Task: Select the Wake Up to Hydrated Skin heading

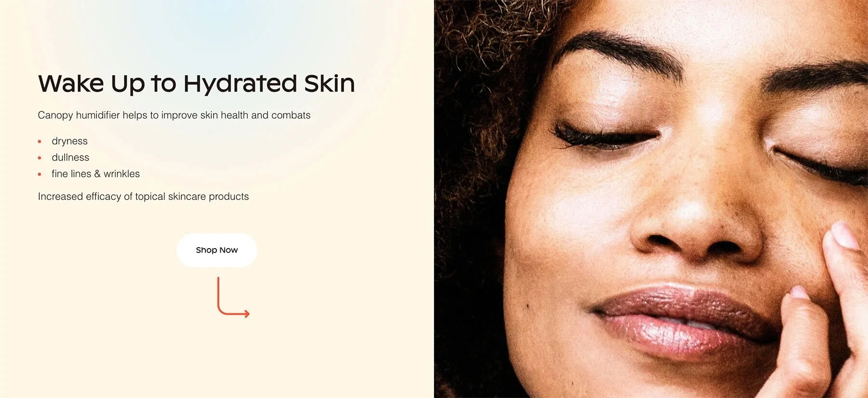Action: [196, 83]
